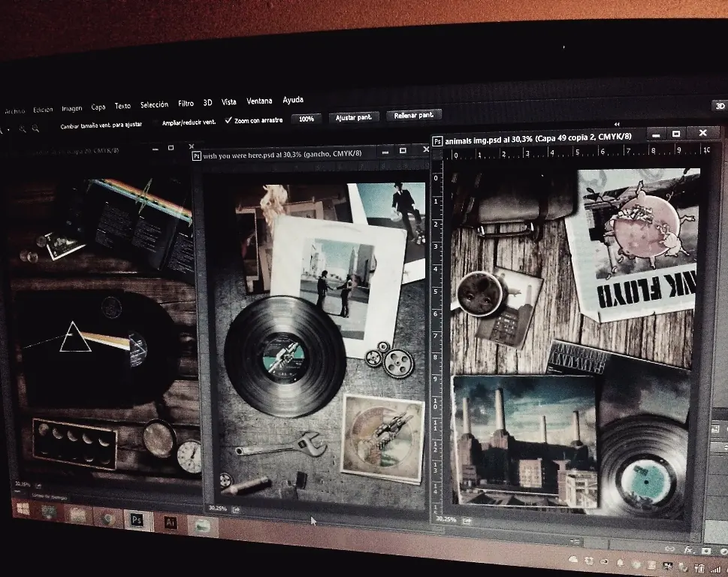Open the Filtro menu
The image size is (728, 577).
[186, 103]
